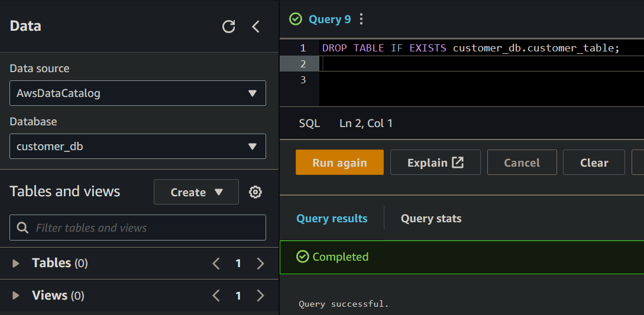644x315 pixels.
Task: Go to next Views page
Action: (x=260, y=295)
